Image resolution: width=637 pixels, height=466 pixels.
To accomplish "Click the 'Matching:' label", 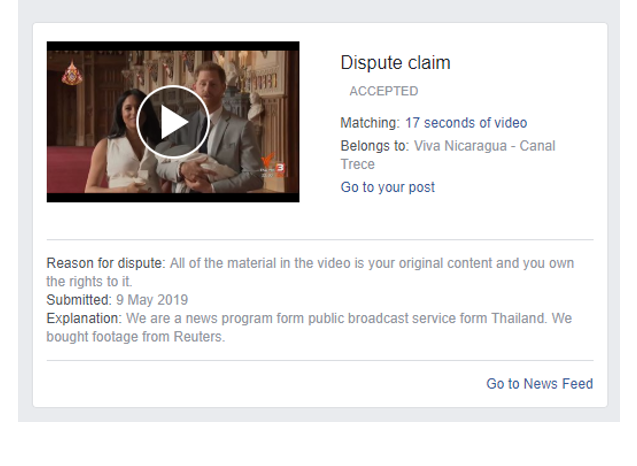I will [x=370, y=123].
